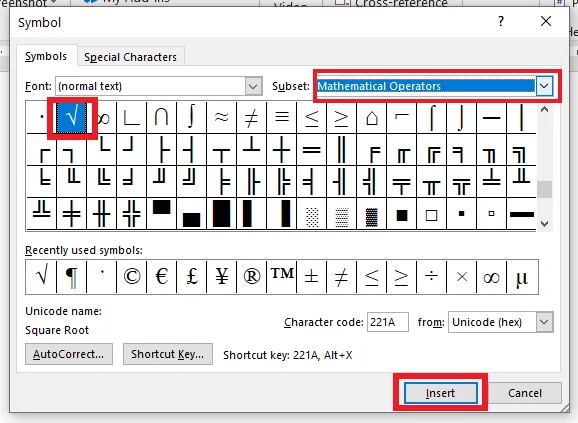Image resolution: width=578 pixels, height=423 pixels.
Task: Open the AutoCorrect... dialog button
Action: click(x=69, y=354)
